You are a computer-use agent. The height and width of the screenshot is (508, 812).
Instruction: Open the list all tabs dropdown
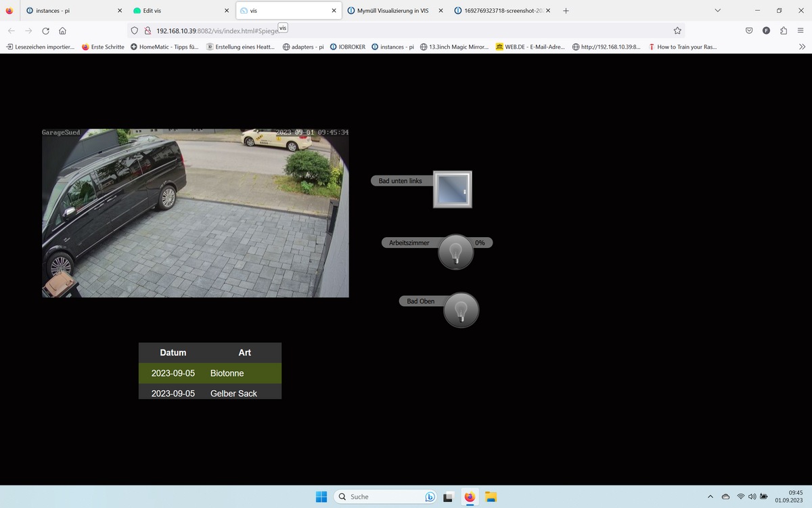click(x=717, y=10)
